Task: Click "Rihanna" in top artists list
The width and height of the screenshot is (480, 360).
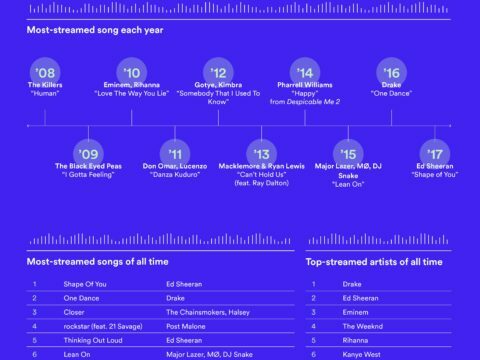Action: click(x=355, y=340)
